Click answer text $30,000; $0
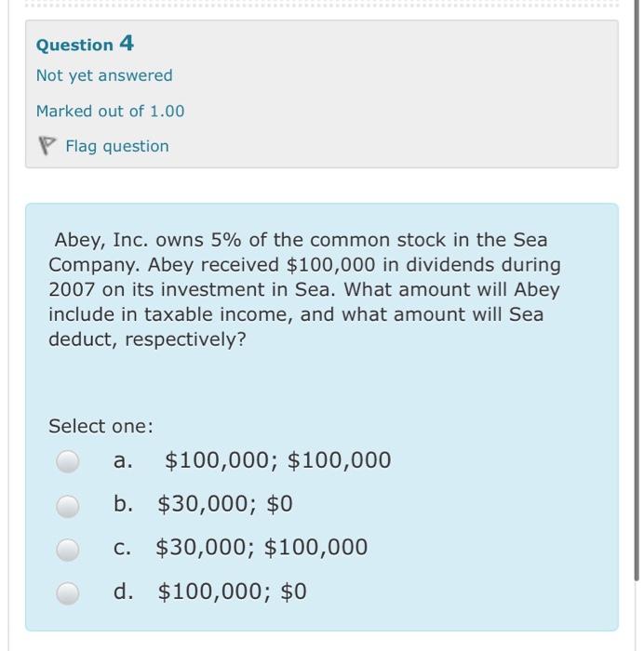Viewport: 644px width, 651px height. [225, 504]
